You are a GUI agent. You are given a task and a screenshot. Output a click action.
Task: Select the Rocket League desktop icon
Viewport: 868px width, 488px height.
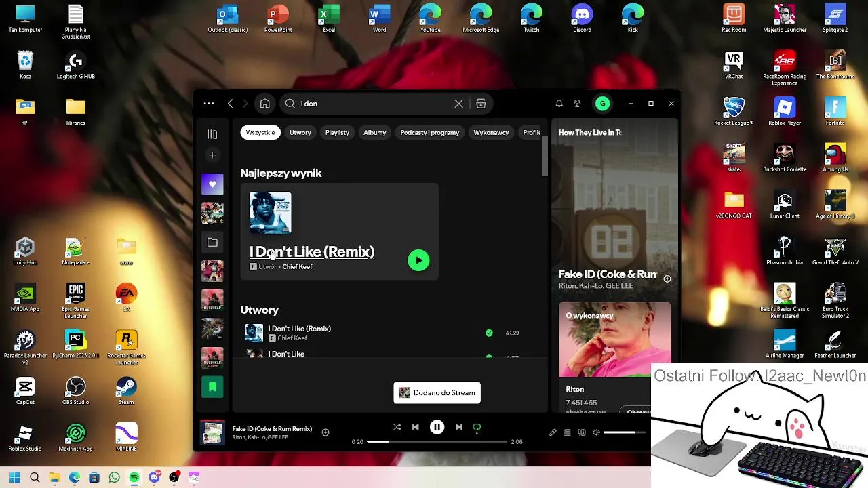coord(734,111)
